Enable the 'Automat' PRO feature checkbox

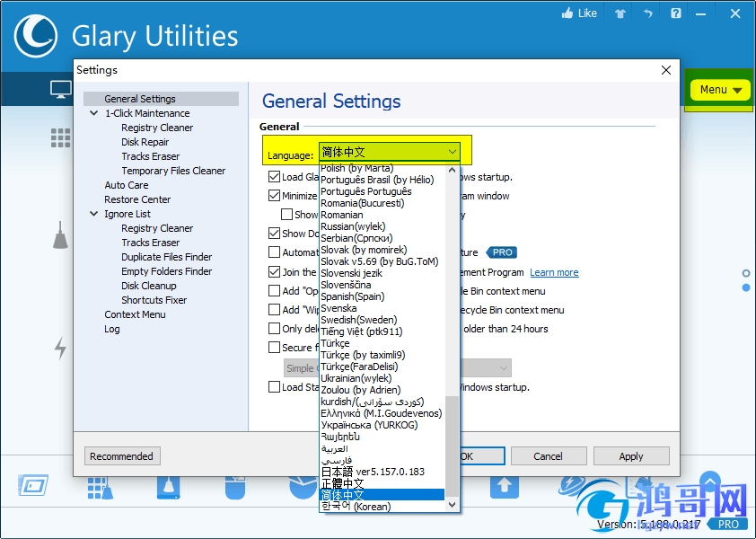pos(275,252)
